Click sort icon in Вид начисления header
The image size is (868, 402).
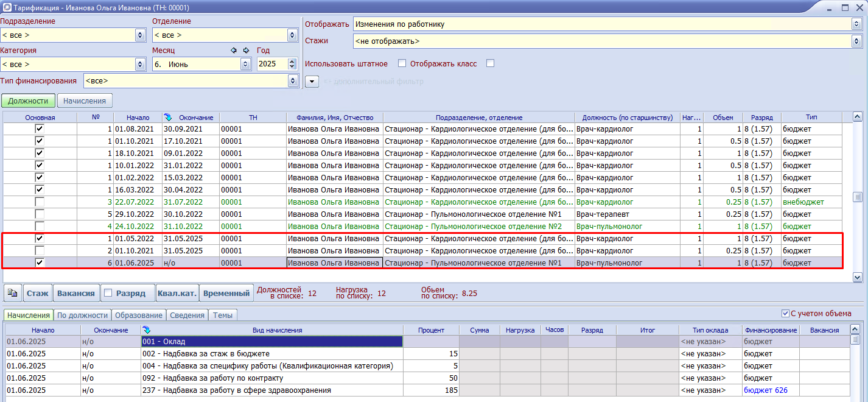point(146,330)
